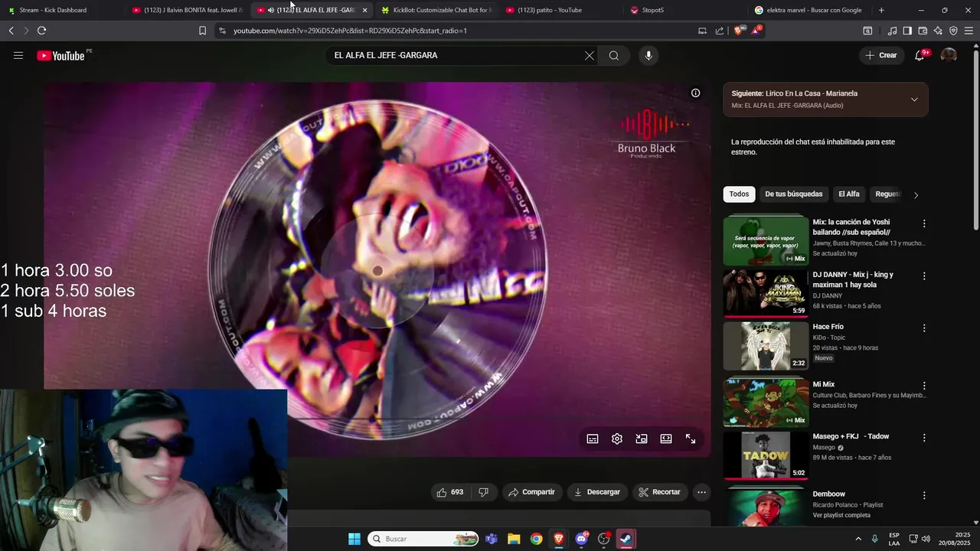
Task: Clear the YouTube search field text
Action: point(590,55)
